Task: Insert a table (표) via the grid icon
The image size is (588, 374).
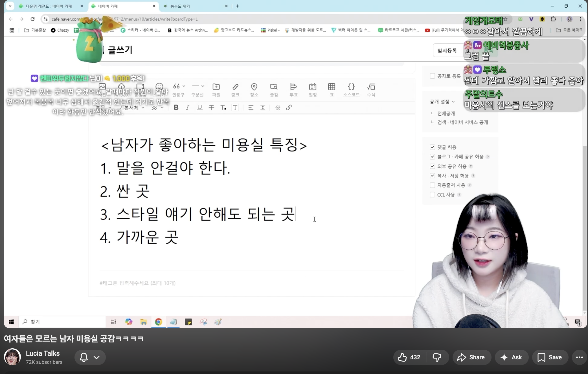Action: coord(332,87)
